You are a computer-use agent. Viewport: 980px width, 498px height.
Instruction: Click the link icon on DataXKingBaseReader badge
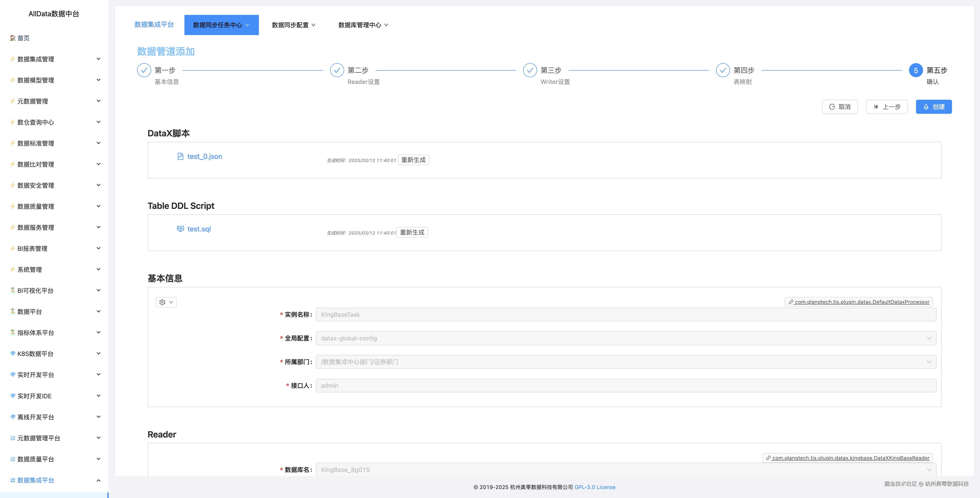(x=768, y=458)
